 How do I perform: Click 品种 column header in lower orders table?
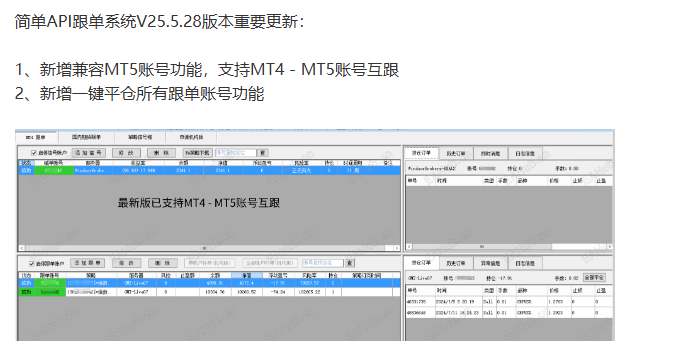(x=532, y=290)
